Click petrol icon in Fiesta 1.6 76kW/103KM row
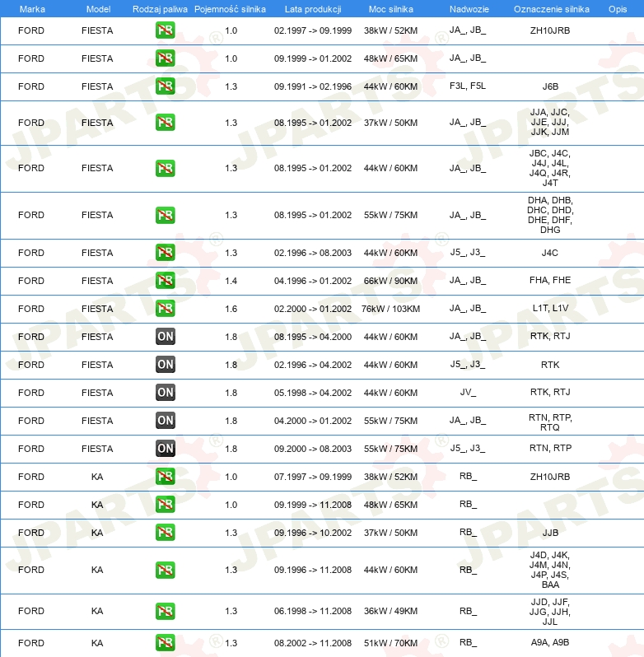The image size is (644, 657). (165, 309)
